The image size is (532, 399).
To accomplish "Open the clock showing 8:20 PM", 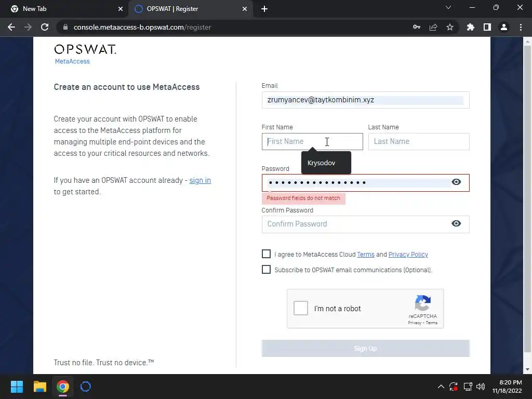I will click(x=507, y=387).
